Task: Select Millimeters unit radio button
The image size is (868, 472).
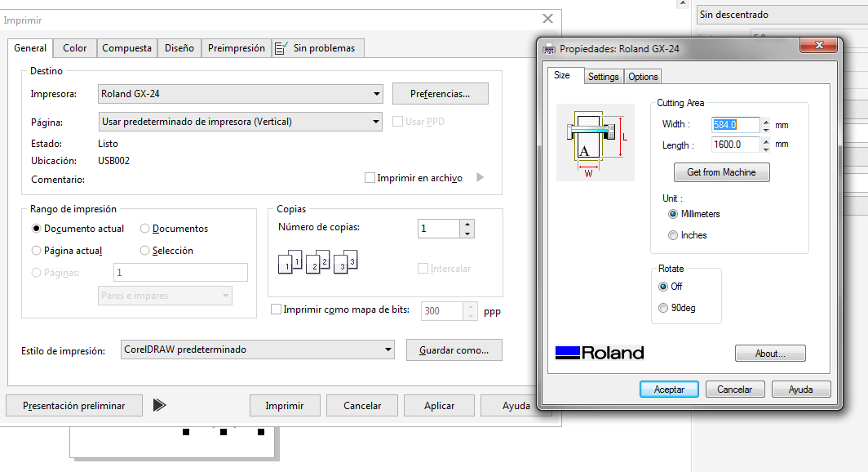Action: point(673,214)
